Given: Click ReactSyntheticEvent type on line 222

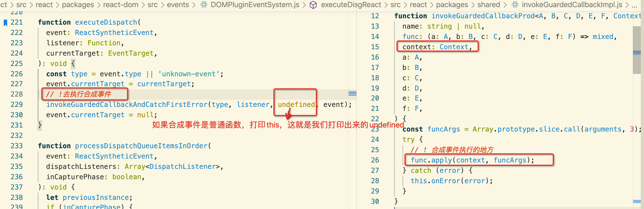Looking at the screenshot, I should 114,33.
